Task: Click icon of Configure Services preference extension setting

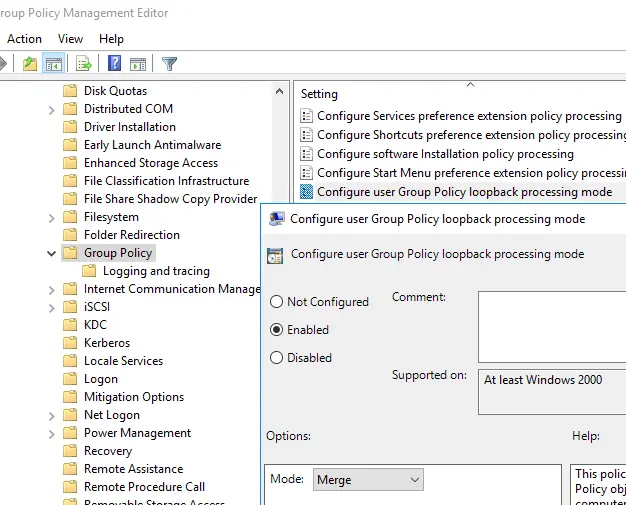Action: [x=306, y=116]
